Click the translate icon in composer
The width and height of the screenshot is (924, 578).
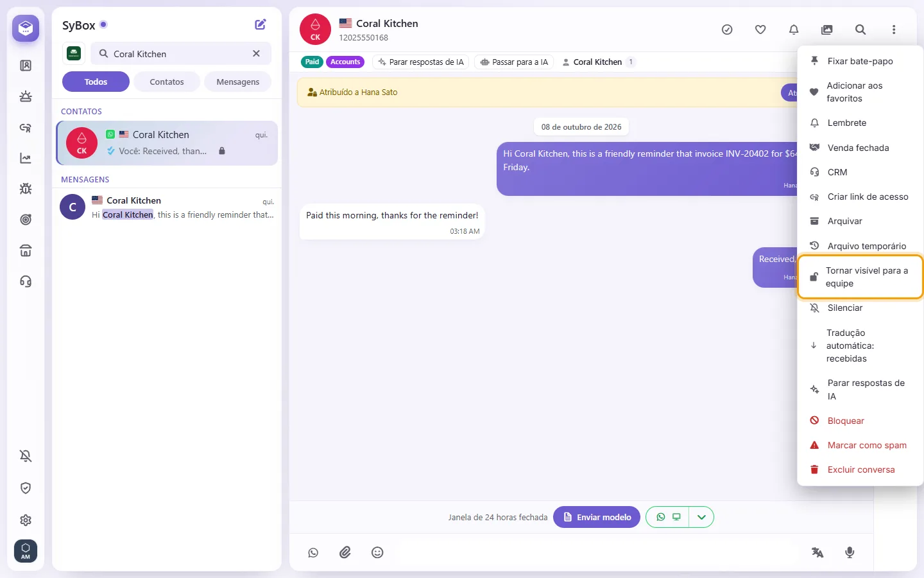tap(817, 552)
